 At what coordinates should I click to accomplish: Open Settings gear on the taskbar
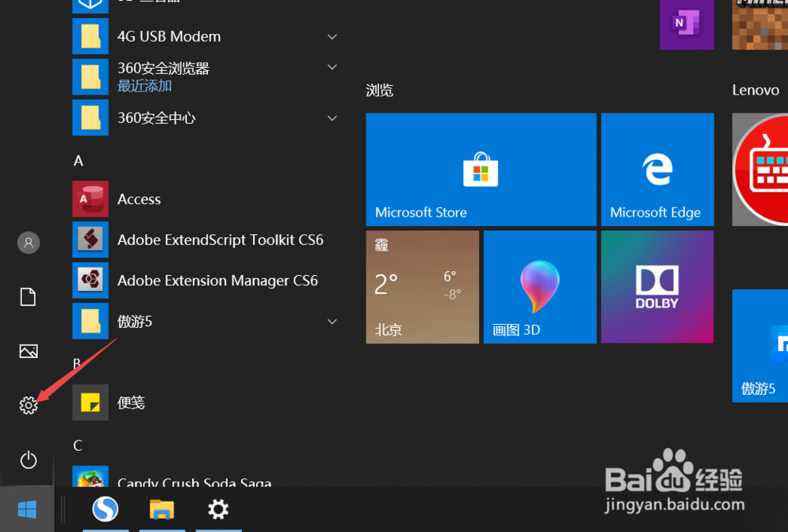pos(218,509)
